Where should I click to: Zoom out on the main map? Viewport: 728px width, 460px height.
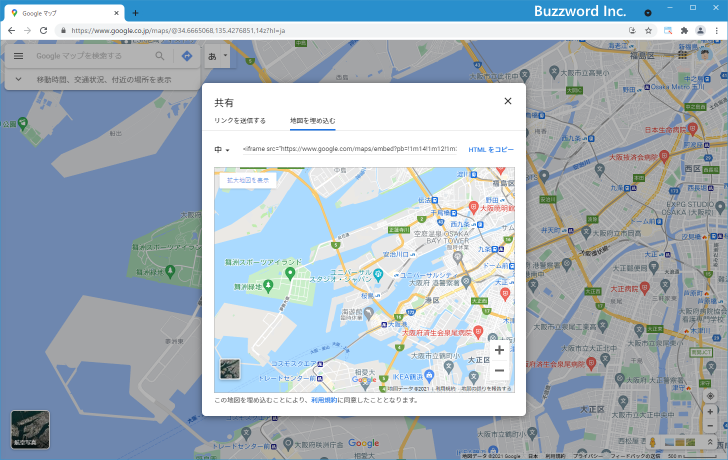(710, 426)
